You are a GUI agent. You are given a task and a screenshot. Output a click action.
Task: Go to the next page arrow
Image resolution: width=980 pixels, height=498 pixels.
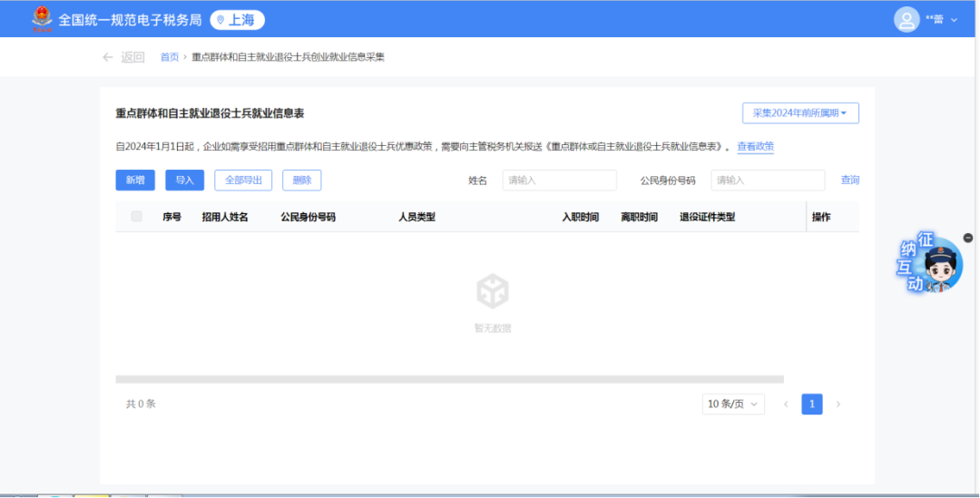tap(838, 405)
